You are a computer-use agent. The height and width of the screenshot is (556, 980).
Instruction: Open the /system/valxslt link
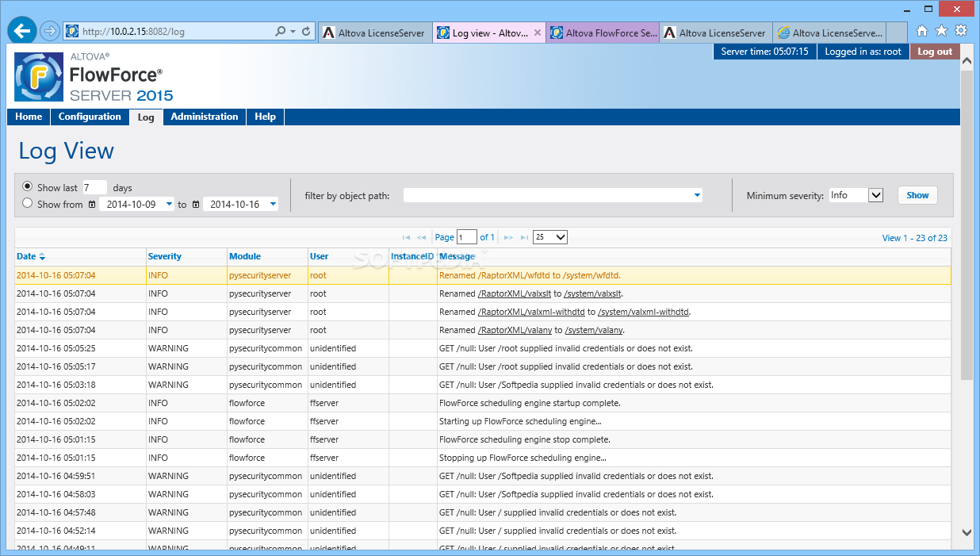point(593,293)
